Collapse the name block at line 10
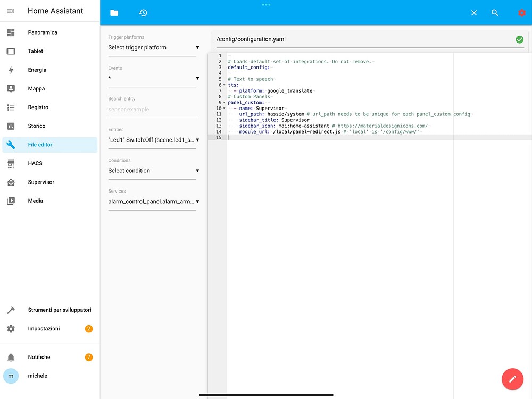 pyautogui.click(x=225, y=108)
